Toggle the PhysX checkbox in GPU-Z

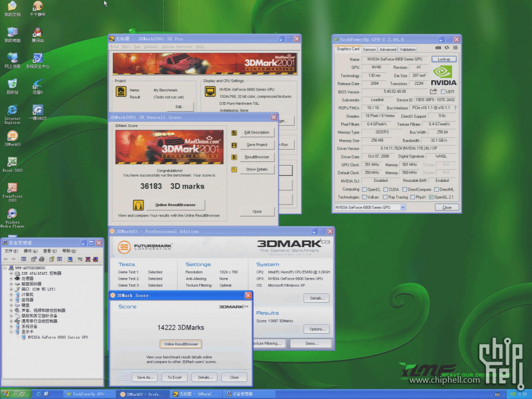pyautogui.click(x=412, y=197)
